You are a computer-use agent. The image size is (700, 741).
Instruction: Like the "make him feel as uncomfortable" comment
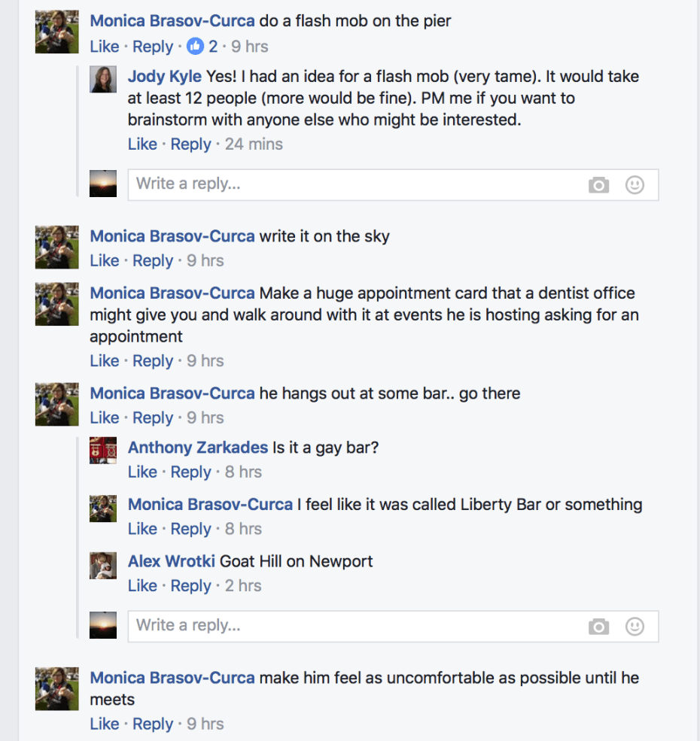coord(105,724)
